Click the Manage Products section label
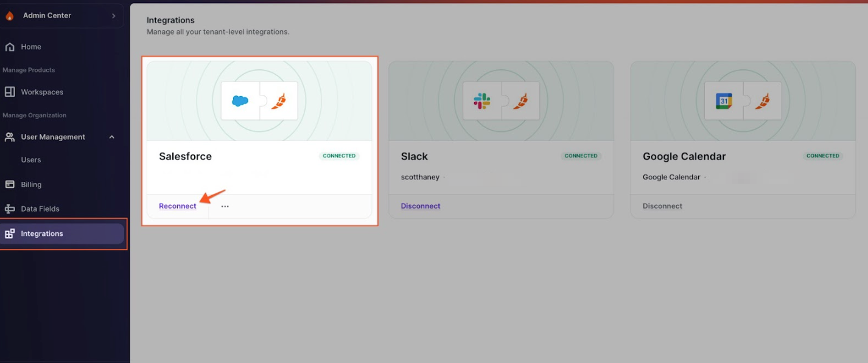The height and width of the screenshot is (363, 868). 29,70
